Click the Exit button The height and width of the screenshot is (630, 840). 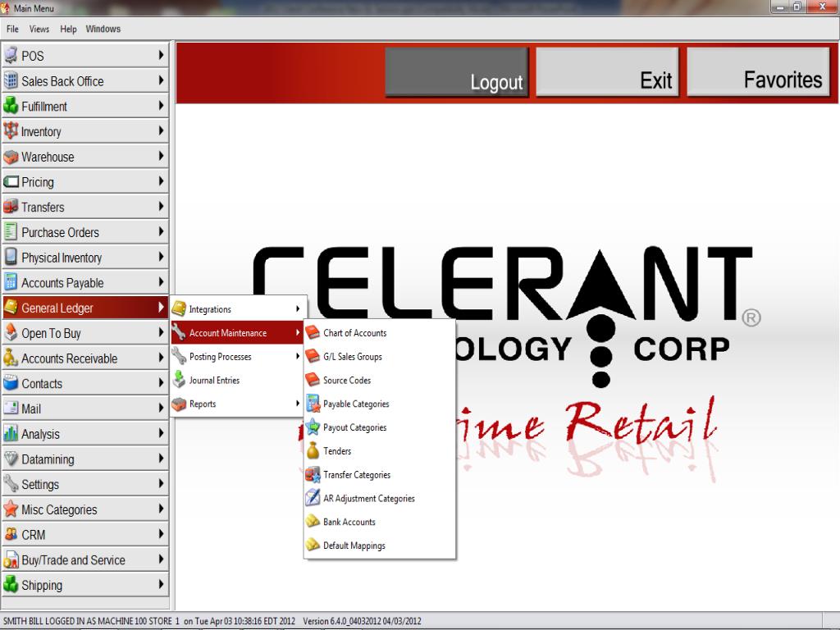608,72
